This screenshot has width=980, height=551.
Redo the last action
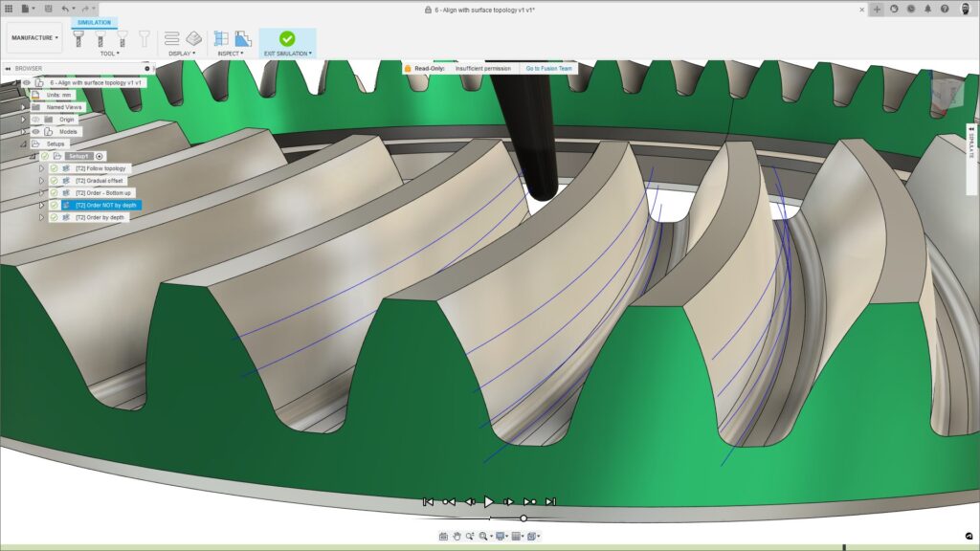click(x=86, y=9)
